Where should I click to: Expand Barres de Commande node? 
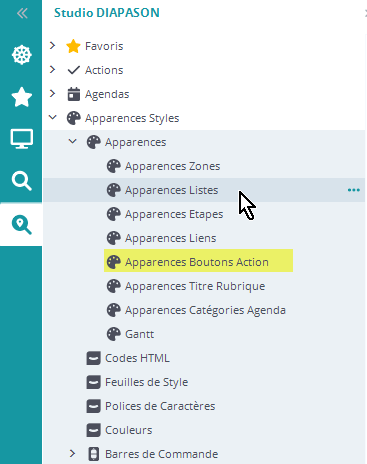tap(72, 453)
